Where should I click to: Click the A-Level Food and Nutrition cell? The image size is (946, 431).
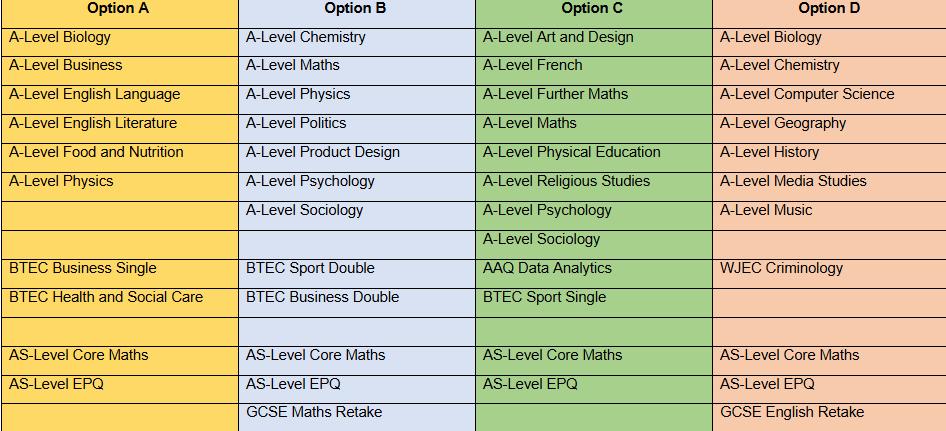pos(96,153)
